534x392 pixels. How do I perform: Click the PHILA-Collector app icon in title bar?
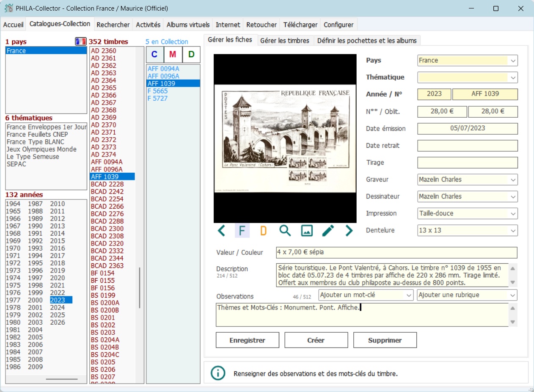[8, 8]
